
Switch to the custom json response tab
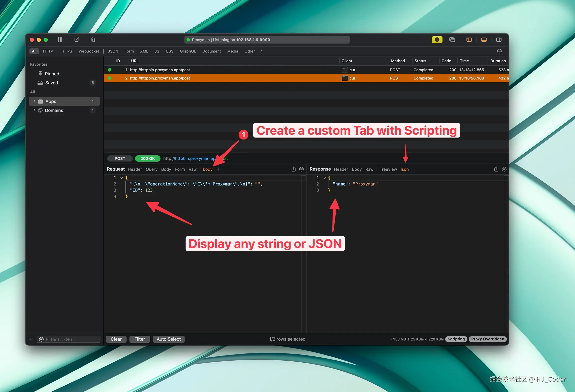tap(404, 169)
